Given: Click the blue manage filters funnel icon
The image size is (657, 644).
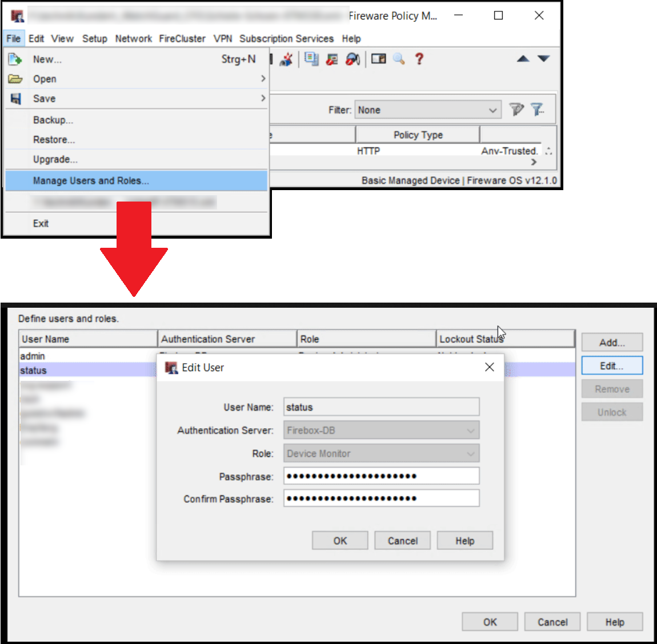Looking at the screenshot, I should [x=537, y=110].
